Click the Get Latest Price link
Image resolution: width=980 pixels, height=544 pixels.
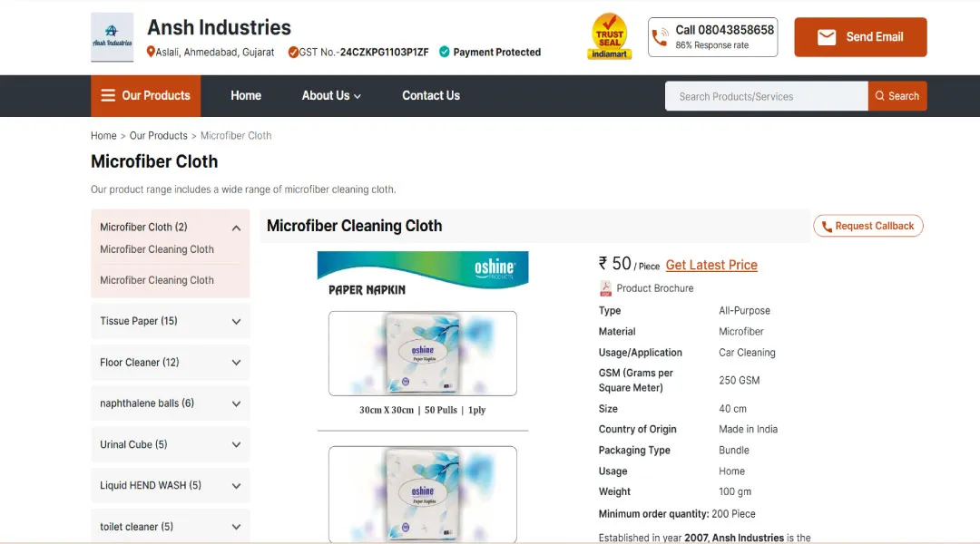(711, 265)
